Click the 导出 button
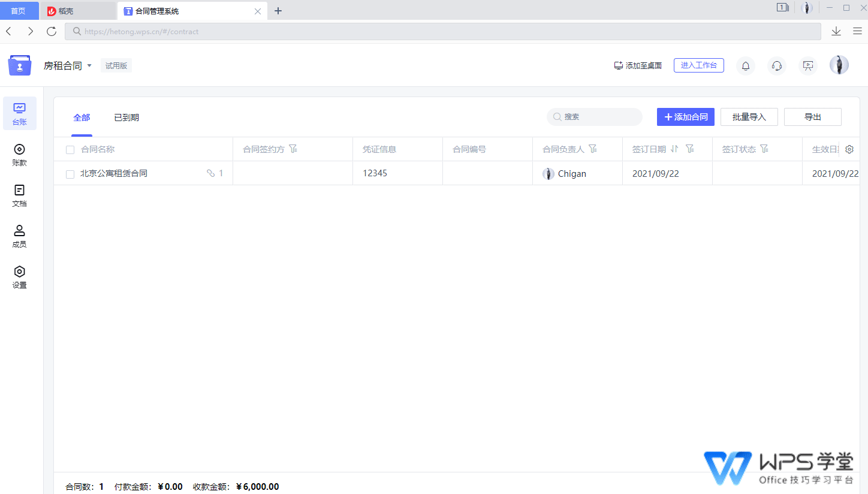Viewport: 868px width, 494px height. (813, 117)
